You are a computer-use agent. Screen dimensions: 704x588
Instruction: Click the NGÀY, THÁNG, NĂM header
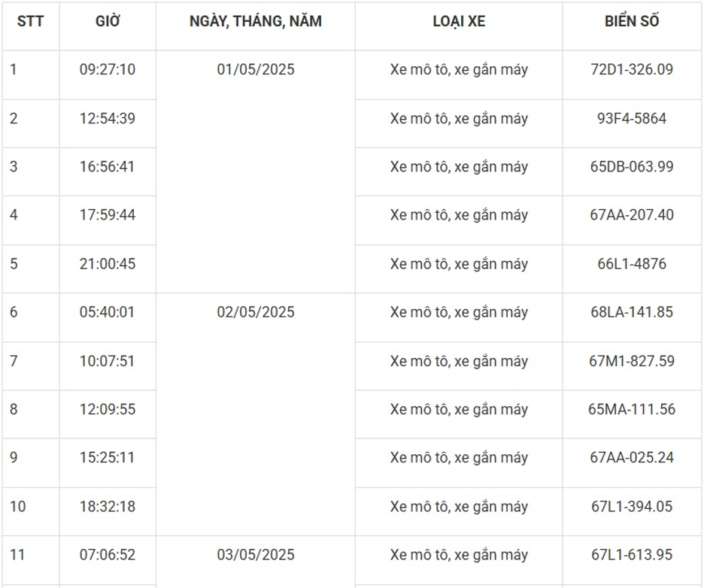click(256, 22)
